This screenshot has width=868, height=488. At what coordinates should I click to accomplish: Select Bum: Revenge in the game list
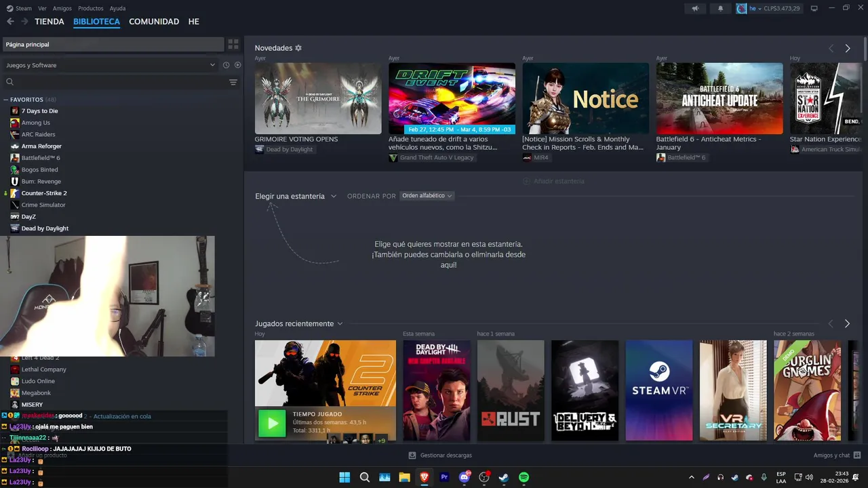point(41,182)
